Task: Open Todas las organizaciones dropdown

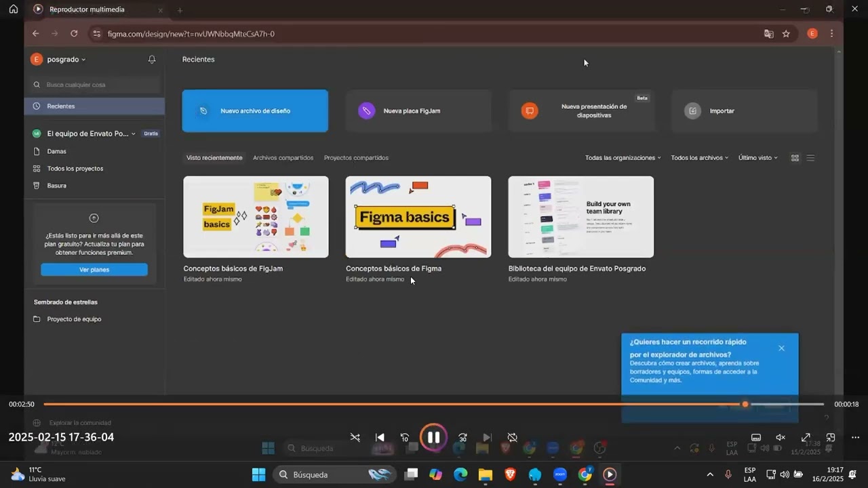Action: point(623,157)
